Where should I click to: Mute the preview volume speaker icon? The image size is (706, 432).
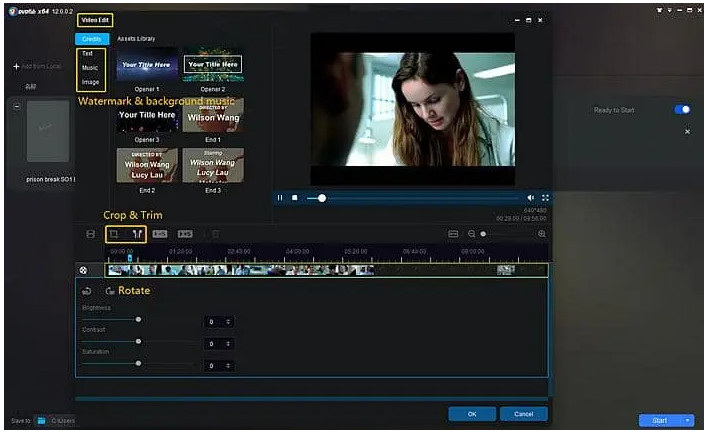[530, 198]
